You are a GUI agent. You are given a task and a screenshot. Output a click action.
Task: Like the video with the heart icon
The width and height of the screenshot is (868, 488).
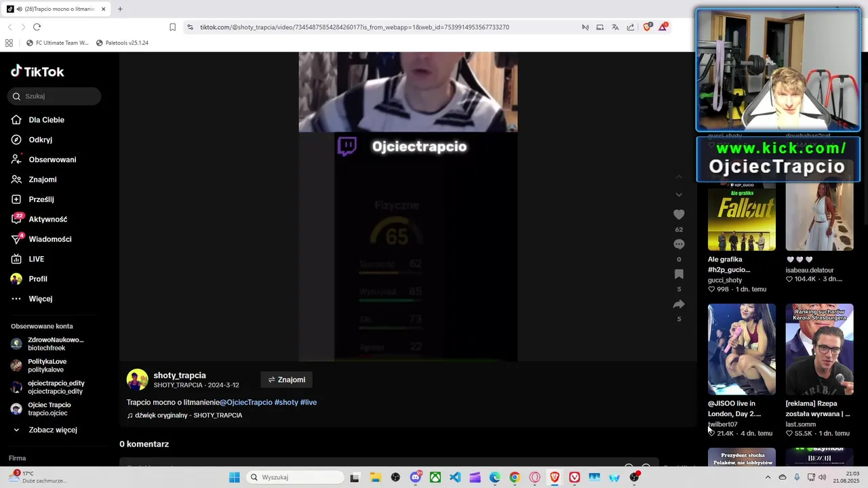[679, 214]
